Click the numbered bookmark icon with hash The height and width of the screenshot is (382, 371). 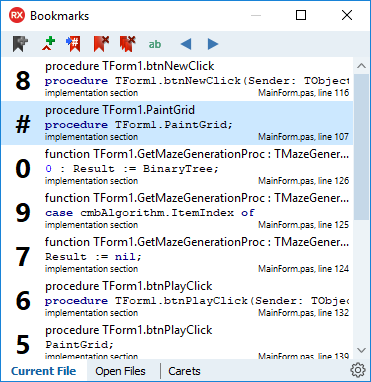[74, 44]
